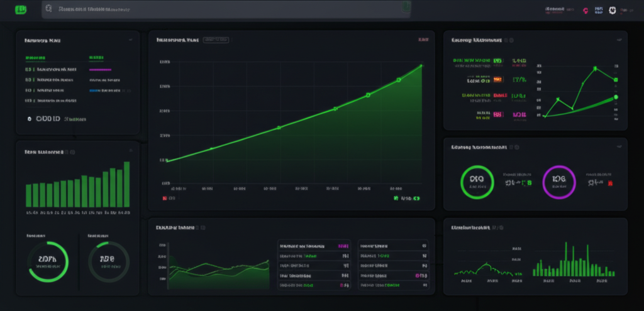Toggle the green legend marker at main chart bottom-right

(x=396, y=198)
